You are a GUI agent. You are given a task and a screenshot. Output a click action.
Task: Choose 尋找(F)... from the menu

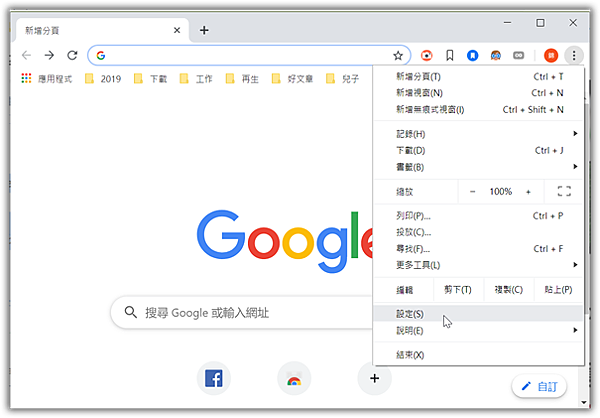pyautogui.click(x=479, y=249)
